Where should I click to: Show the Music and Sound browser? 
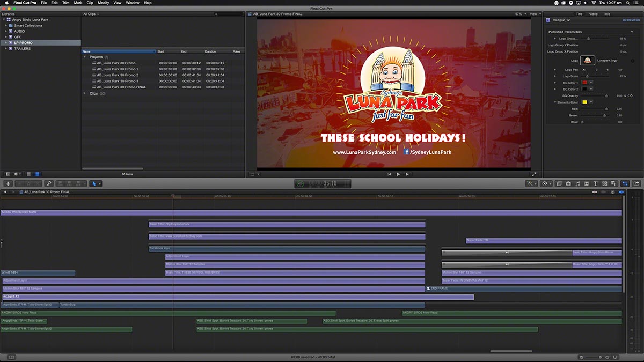[x=577, y=183]
